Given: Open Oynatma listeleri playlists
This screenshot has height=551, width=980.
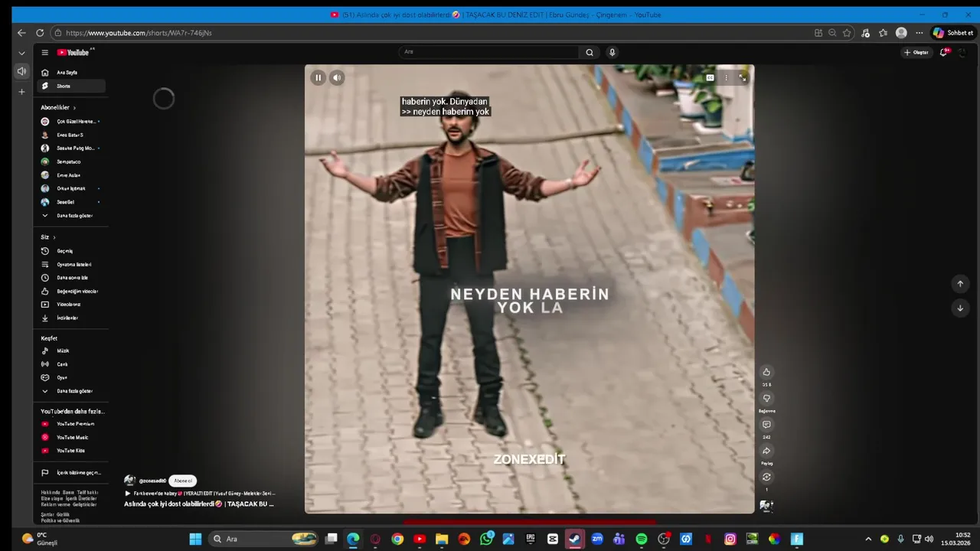Looking at the screenshot, I should coord(70,265).
